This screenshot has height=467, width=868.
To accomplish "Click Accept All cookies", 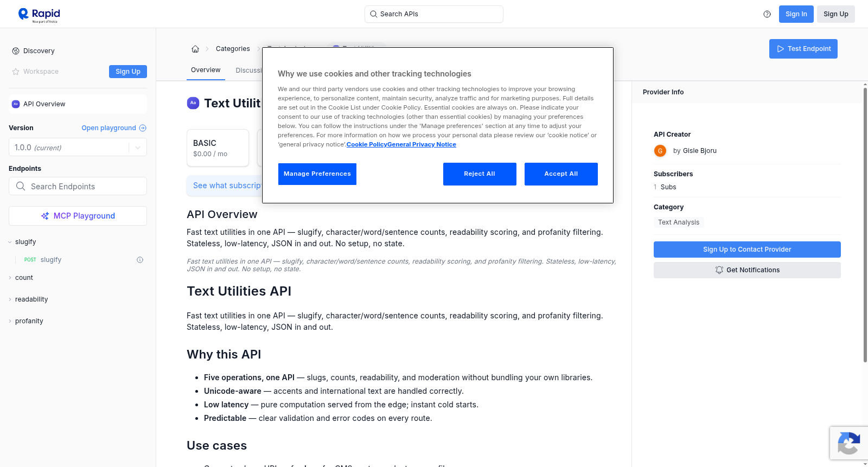I will tap(561, 174).
